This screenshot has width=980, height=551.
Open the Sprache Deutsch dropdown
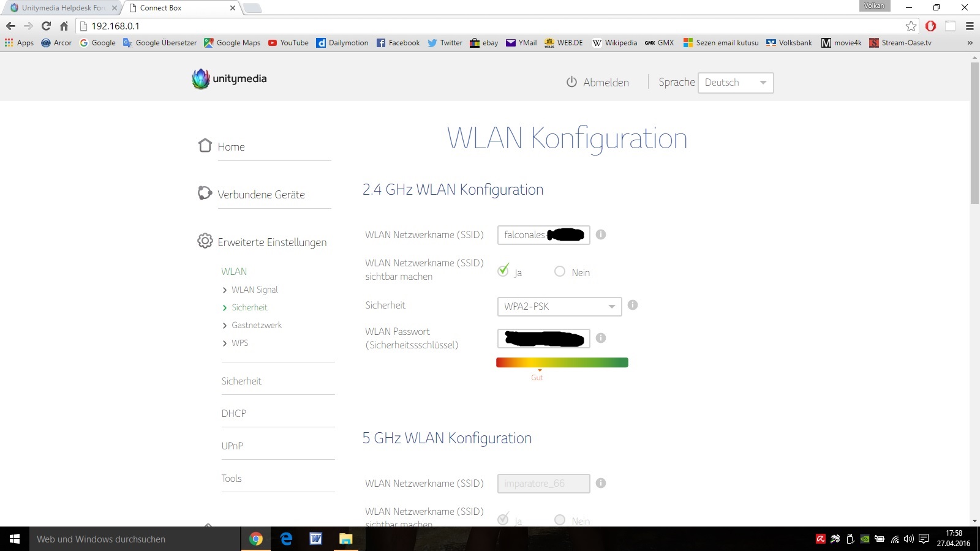click(x=736, y=83)
